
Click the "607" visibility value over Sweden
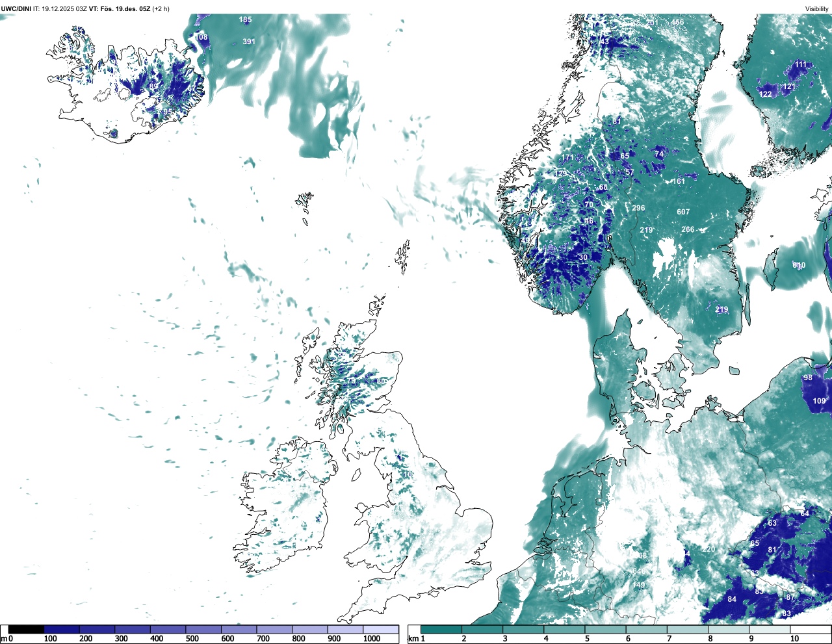tap(683, 212)
